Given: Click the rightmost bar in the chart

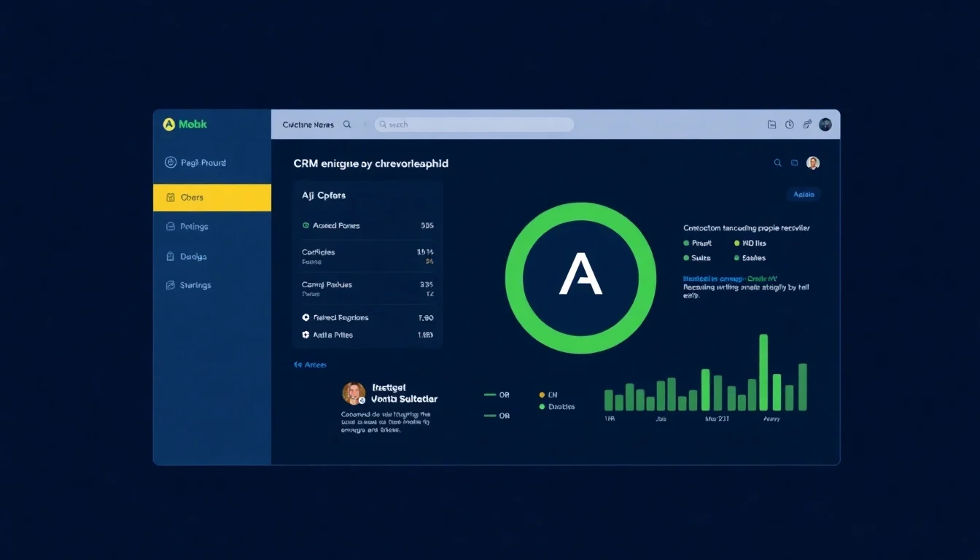Looking at the screenshot, I should click(x=803, y=387).
